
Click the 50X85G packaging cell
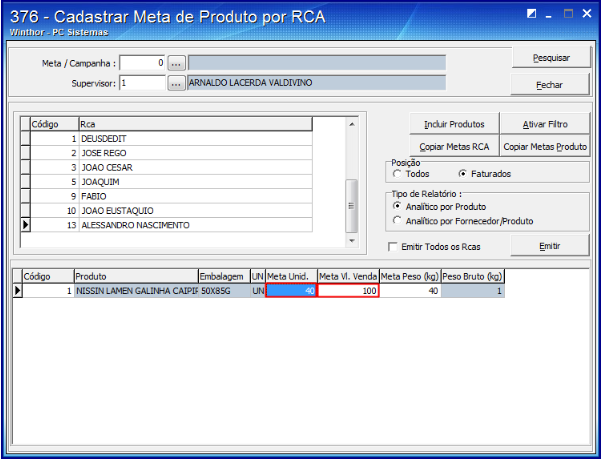coord(224,291)
